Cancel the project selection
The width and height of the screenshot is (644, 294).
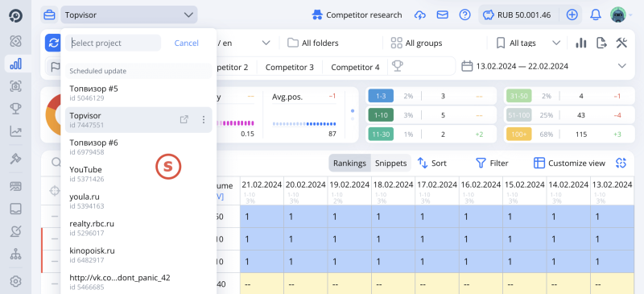pyautogui.click(x=187, y=43)
